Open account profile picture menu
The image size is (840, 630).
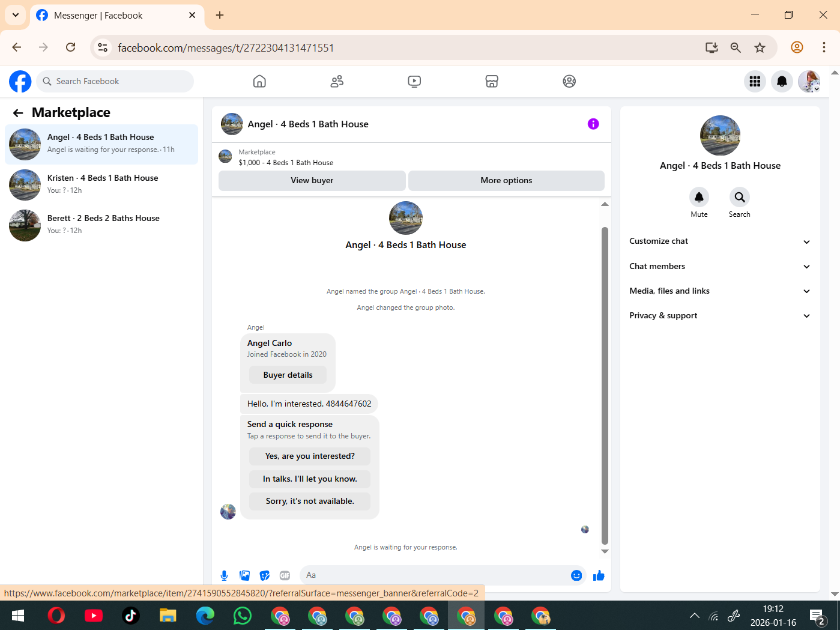tap(809, 81)
